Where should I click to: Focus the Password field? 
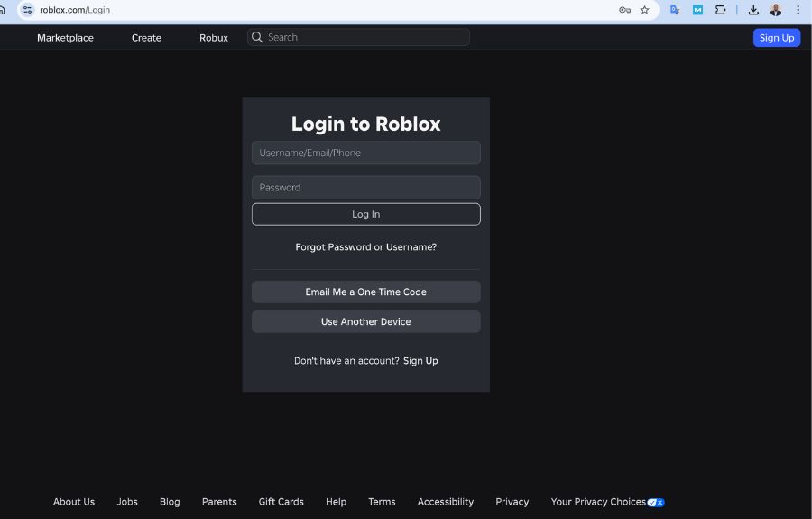click(x=365, y=188)
